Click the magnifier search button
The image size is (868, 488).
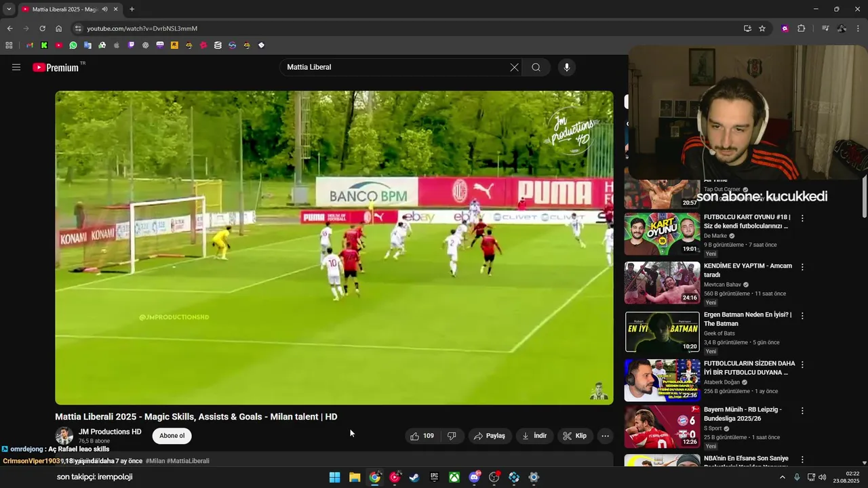(536, 67)
